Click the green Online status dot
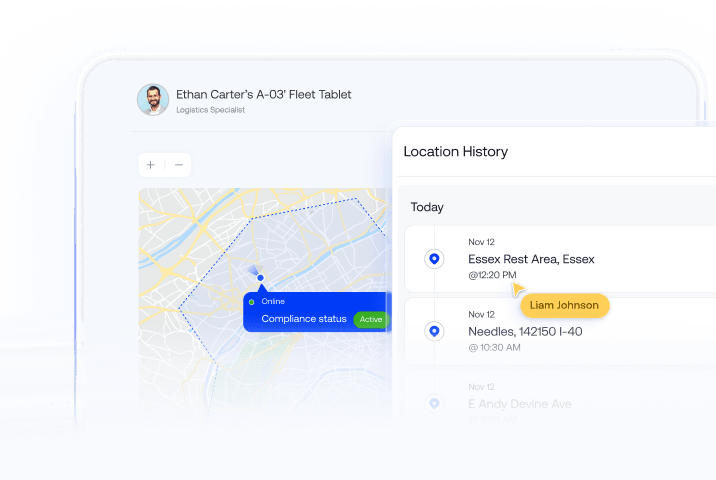Image resolution: width=716 pixels, height=480 pixels. coord(252,302)
